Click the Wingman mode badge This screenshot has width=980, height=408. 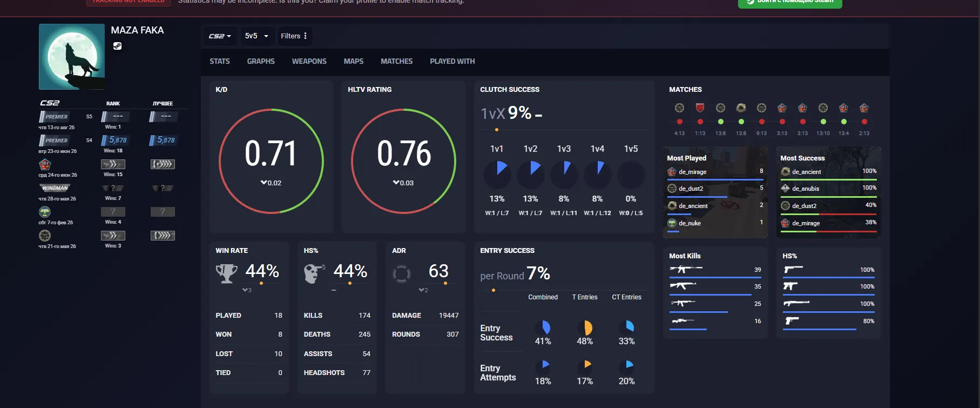pos(55,188)
